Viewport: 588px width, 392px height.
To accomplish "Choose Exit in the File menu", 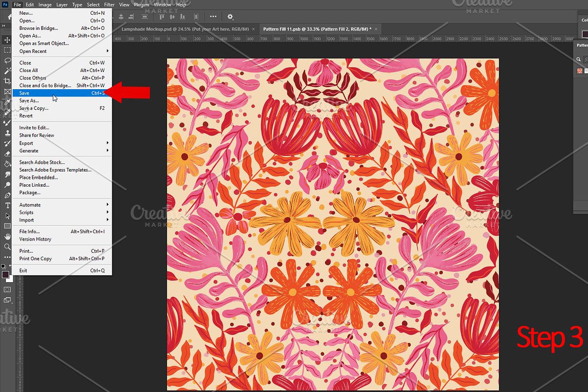I will (62, 270).
